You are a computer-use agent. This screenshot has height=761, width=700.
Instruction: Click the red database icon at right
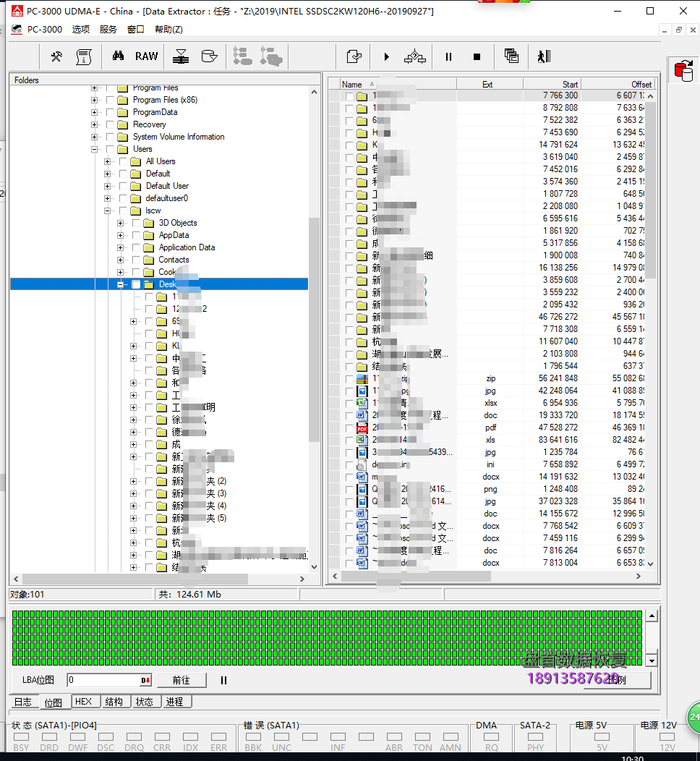684,71
